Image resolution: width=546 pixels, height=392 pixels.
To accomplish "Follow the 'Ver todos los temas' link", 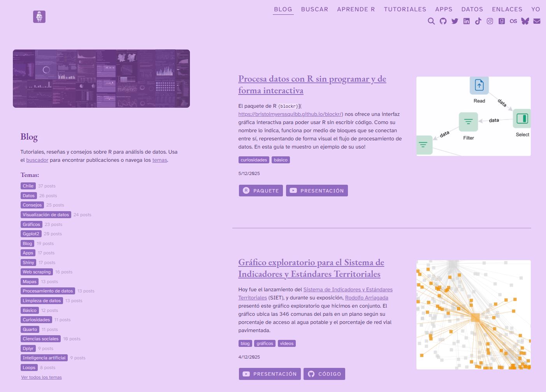I will click(x=41, y=377).
